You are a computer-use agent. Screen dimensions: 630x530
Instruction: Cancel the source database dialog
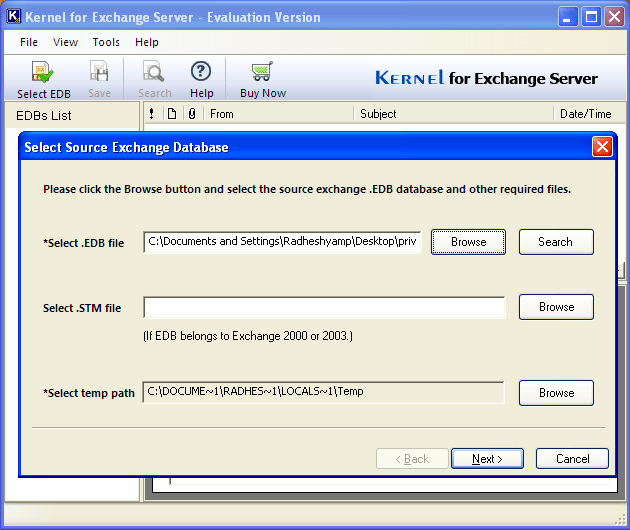tap(572, 458)
